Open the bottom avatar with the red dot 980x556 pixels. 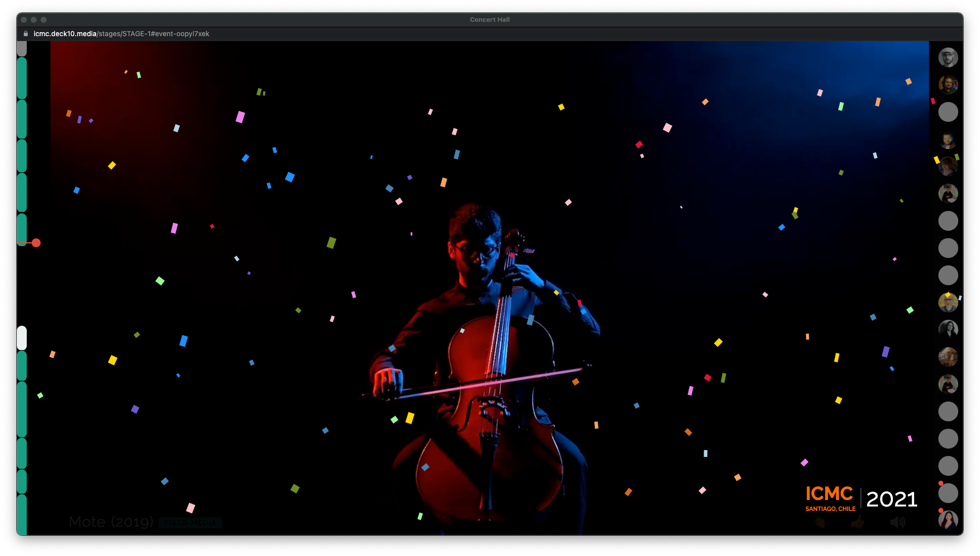(x=948, y=520)
